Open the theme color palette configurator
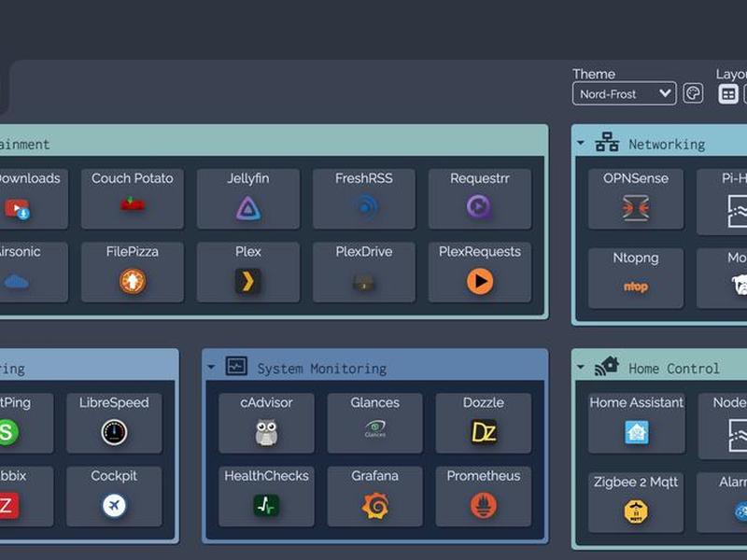The width and height of the screenshot is (747, 560). [x=693, y=93]
